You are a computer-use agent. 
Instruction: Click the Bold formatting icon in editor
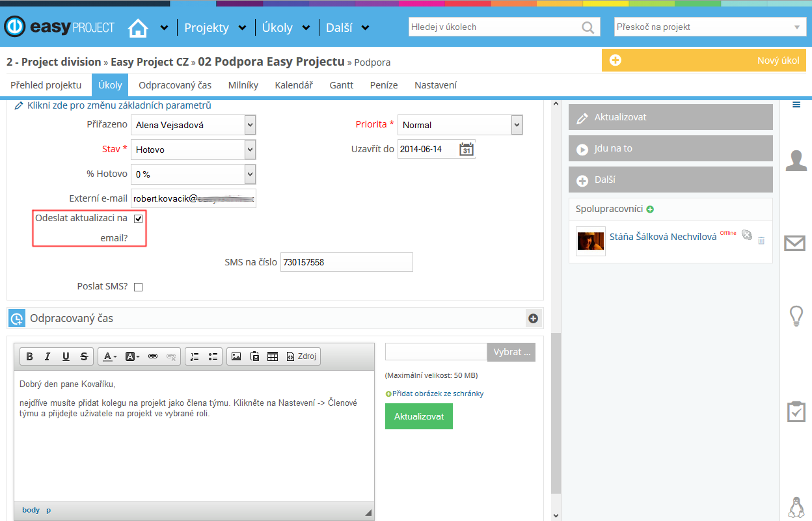[x=30, y=356]
